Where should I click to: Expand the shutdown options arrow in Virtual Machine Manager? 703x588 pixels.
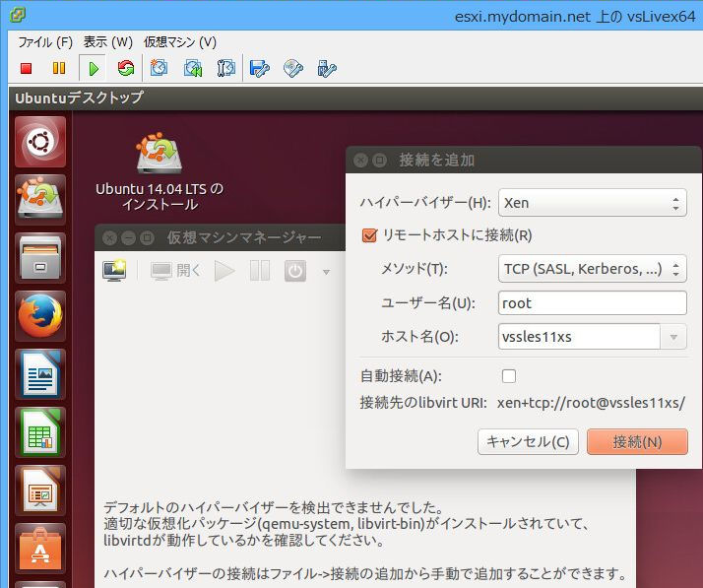pyautogui.click(x=327, y=272)
